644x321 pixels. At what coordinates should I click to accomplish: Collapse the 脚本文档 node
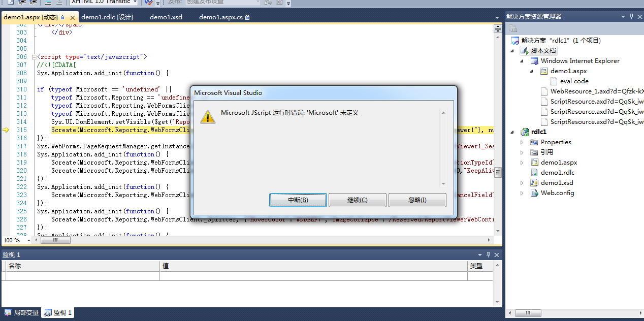click(512, 51)
